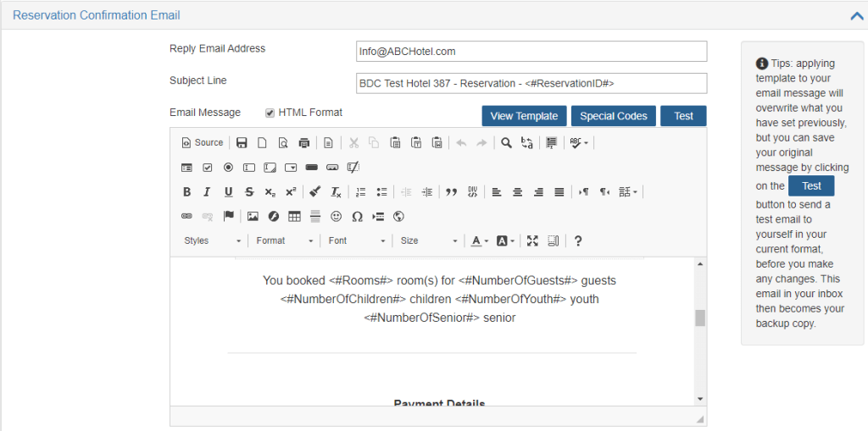Click the Print icon
The image size is (868, 431).
coord(303,143)
